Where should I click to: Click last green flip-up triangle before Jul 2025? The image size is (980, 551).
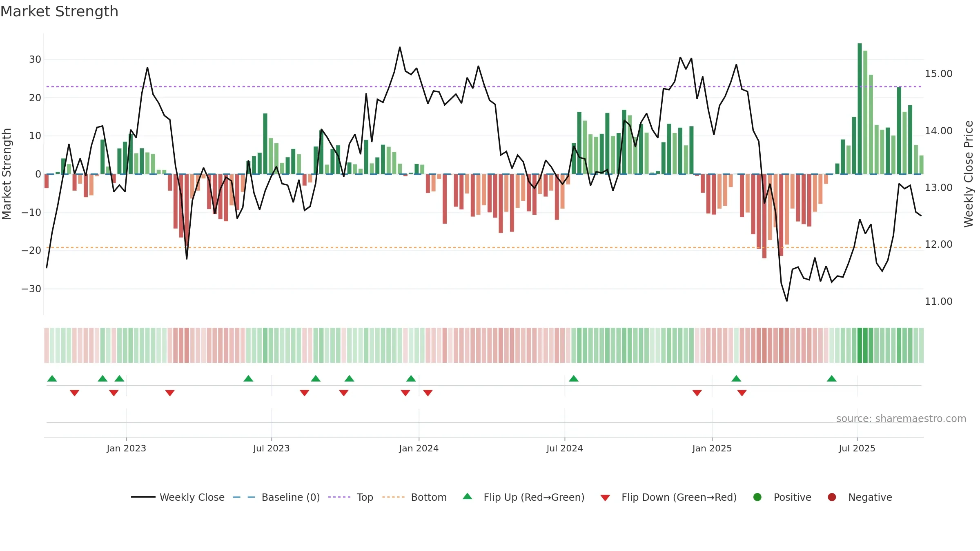[x=832, y=378]
